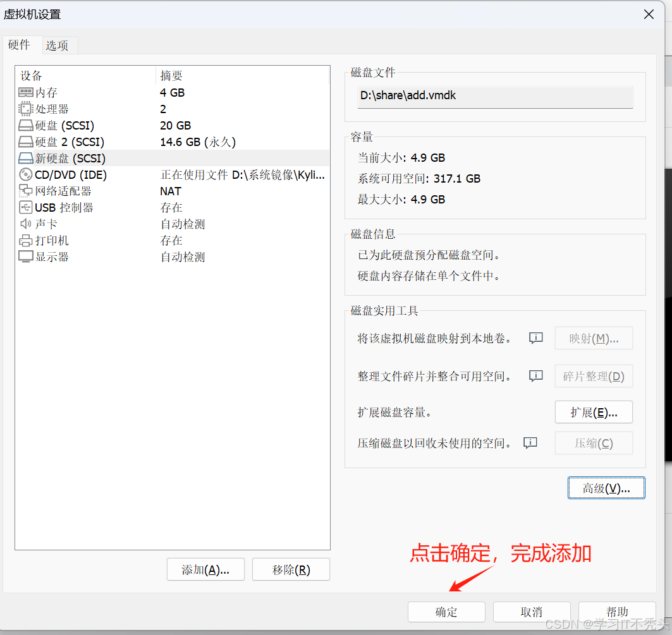Click the 硬盘 (SCSI) disk icon
This screenshot has height=635, width=672.
coord(26,126)
